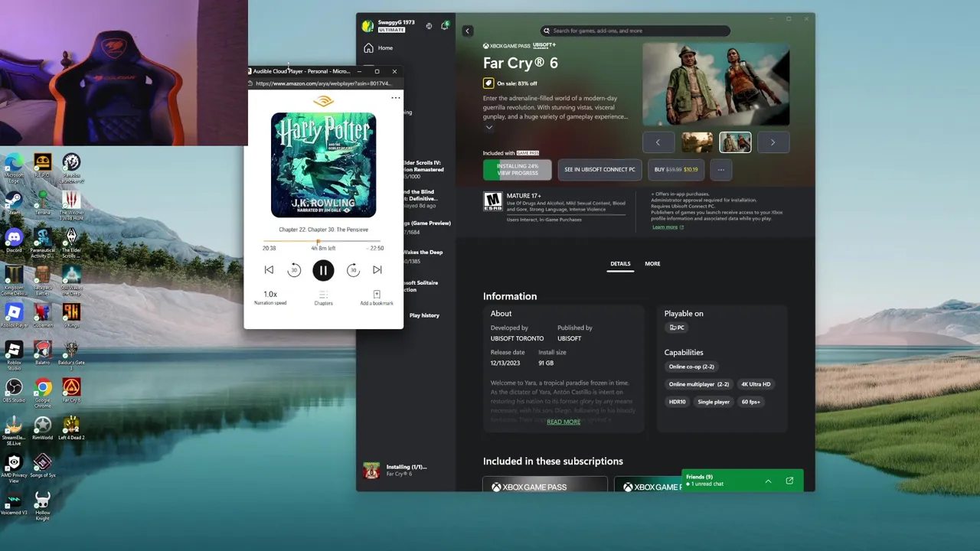Show next Far Cry 6 screenshot
Screen dimensions: 980x551
[773, 142]
